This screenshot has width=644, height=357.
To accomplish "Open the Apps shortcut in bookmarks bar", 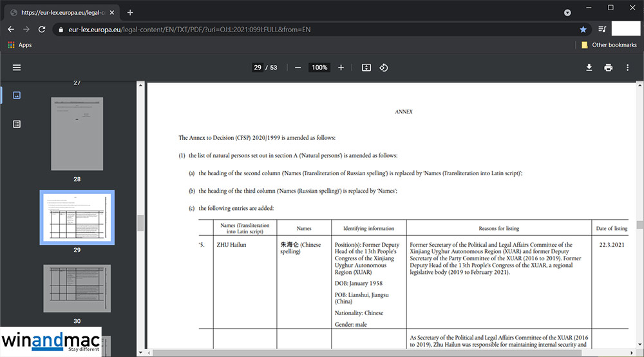I will (x=19, y=45).
